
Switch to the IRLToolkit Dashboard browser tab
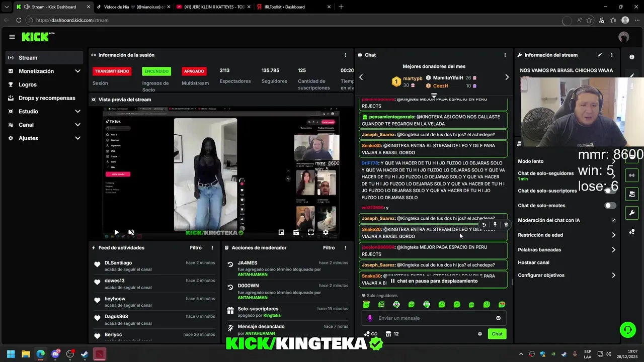click(293, 7)
